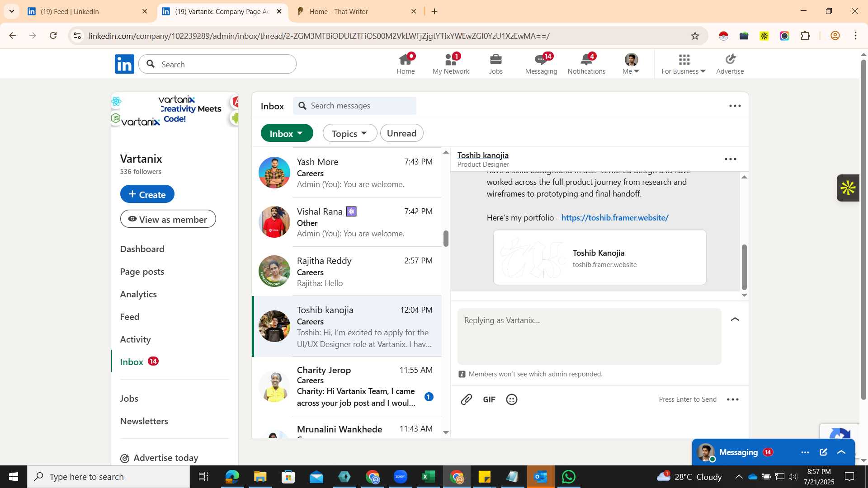The image size is (868, 488).
Task: Open Toshib Kanojia link preview card
Action: pyautogui.click(x=599, y=258)
